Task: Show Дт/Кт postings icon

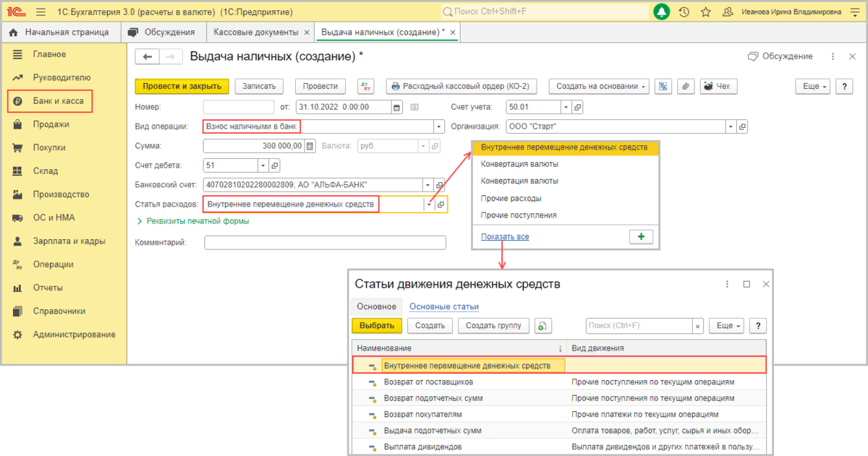Action: [x=366, y=86]
